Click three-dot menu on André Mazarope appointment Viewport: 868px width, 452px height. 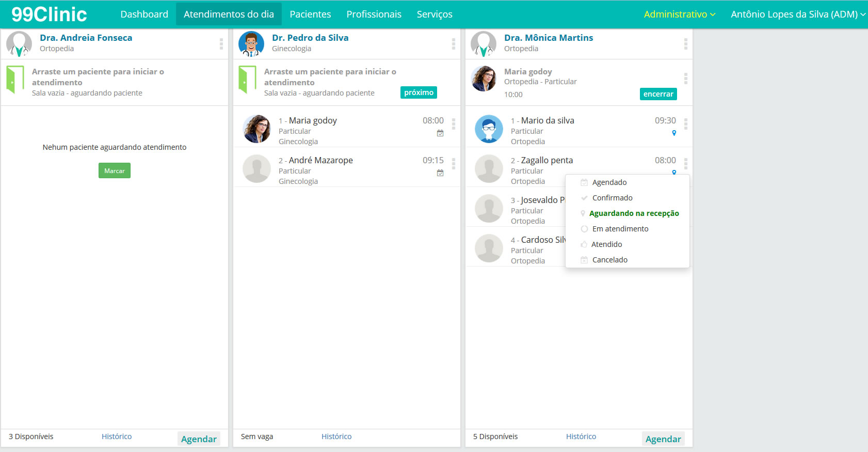coord(454,163)
